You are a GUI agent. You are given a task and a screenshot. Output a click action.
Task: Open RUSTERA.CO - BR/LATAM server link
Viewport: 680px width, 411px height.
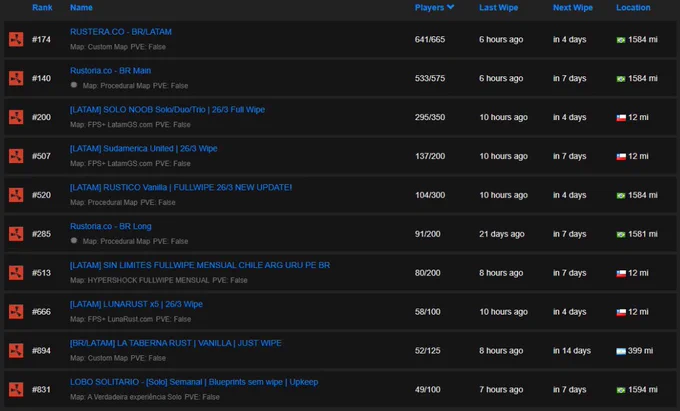121,32
